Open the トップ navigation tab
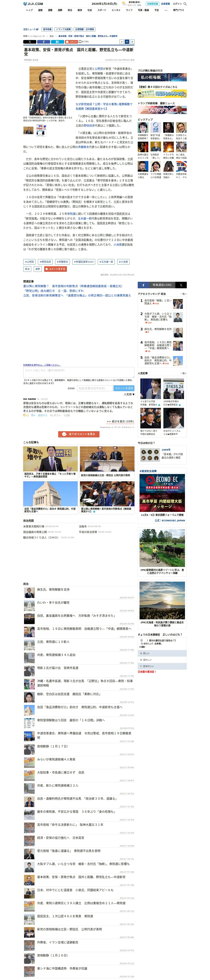210x980 pixels. (29, 10)
